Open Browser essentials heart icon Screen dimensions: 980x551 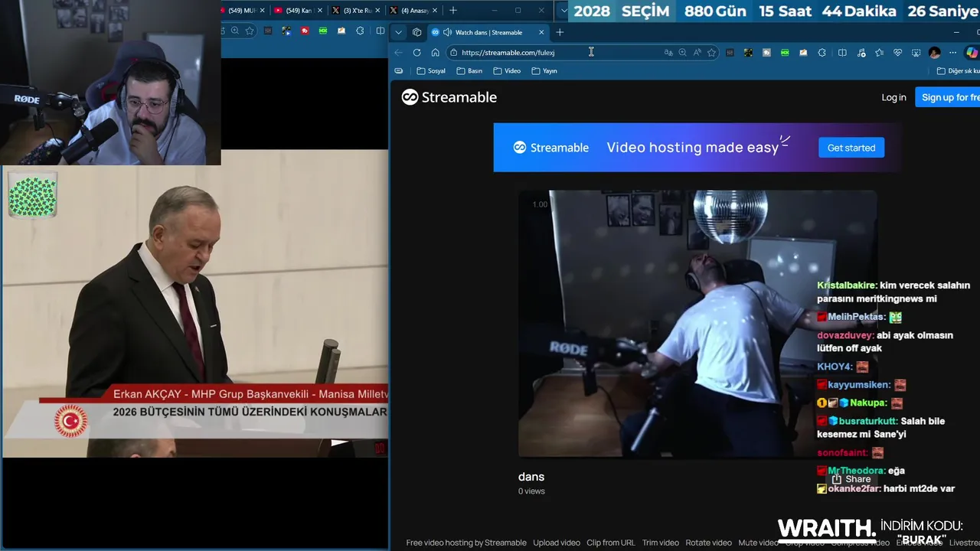(x=897, y=53)
